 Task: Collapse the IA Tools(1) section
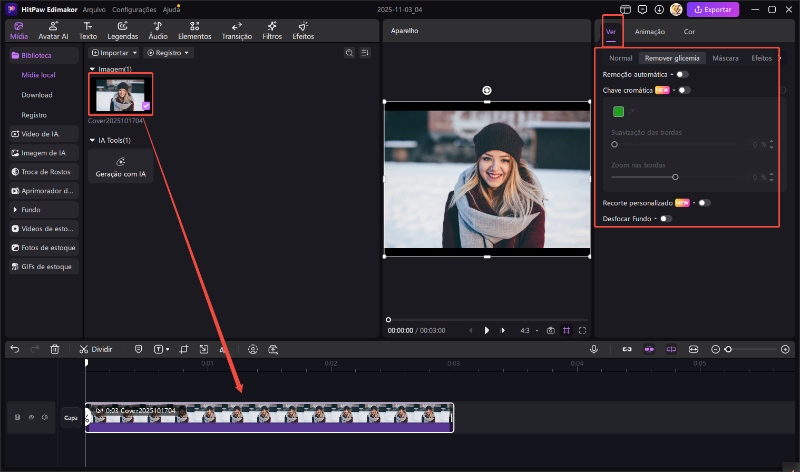(92, 140)
